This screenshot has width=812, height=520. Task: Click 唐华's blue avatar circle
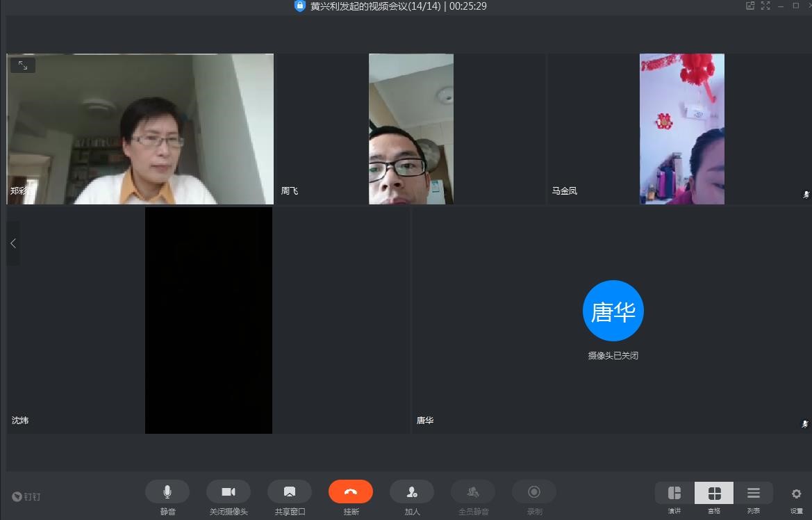613,311
